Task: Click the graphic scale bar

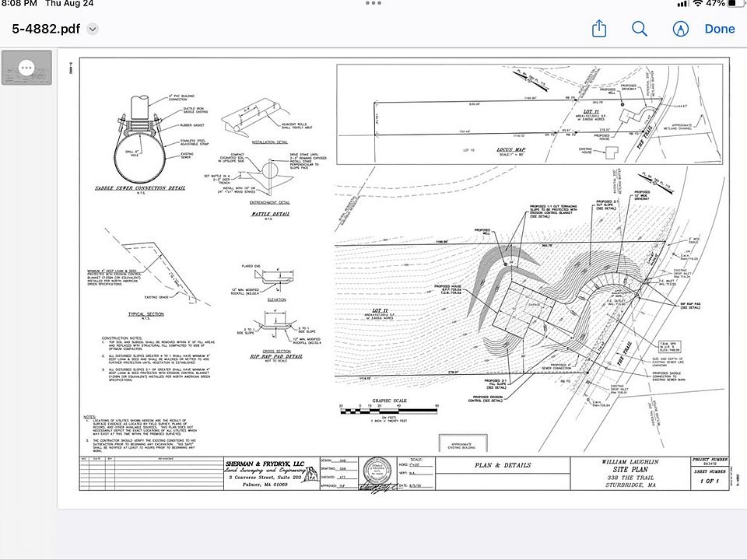Action: point(389,410)
